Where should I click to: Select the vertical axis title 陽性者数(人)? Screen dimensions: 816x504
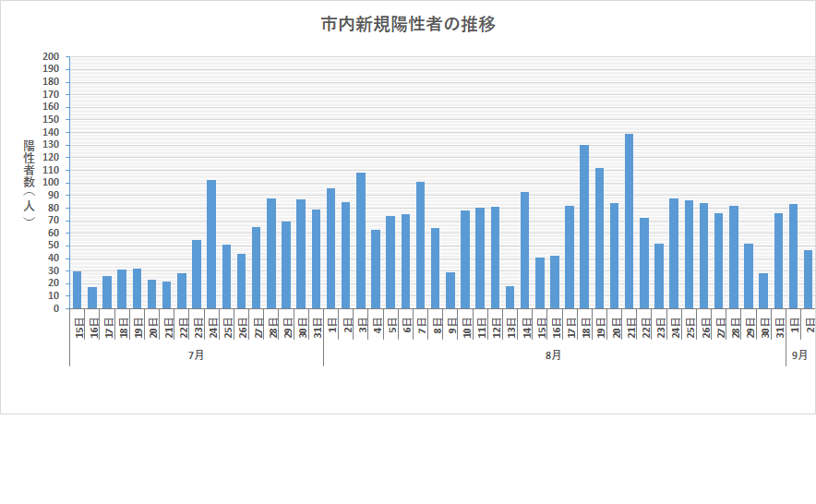[x=30, y=181]
